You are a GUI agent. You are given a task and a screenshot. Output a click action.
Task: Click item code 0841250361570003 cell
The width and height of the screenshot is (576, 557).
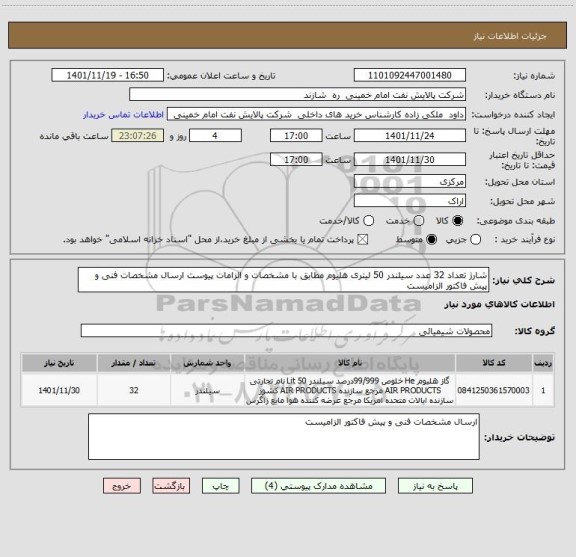click(493, 390)
